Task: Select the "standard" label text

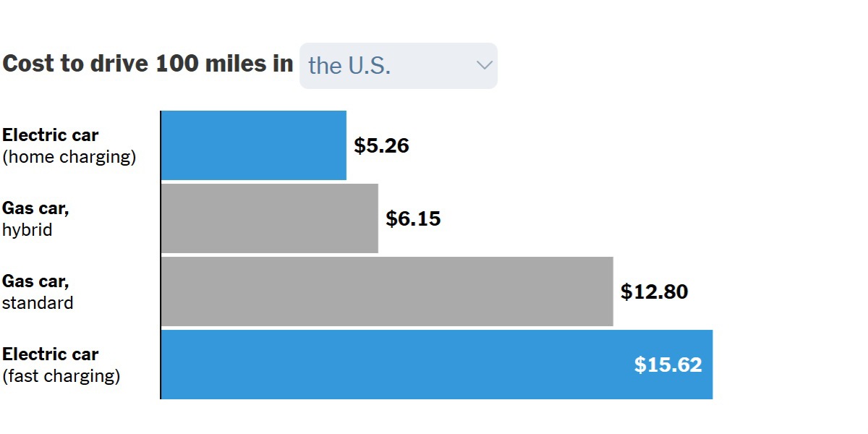Action: 38,303
